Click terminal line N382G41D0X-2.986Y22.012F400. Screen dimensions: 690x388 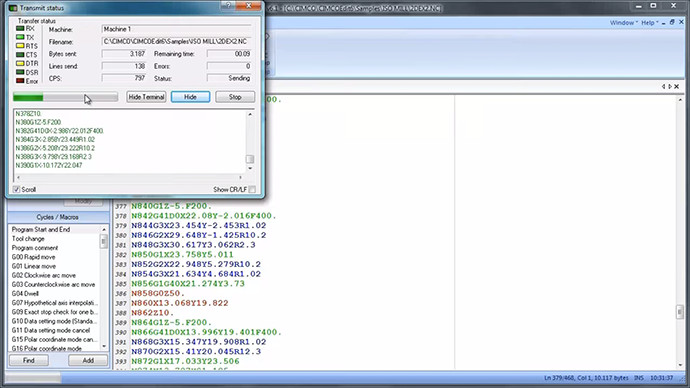(60, 131)
